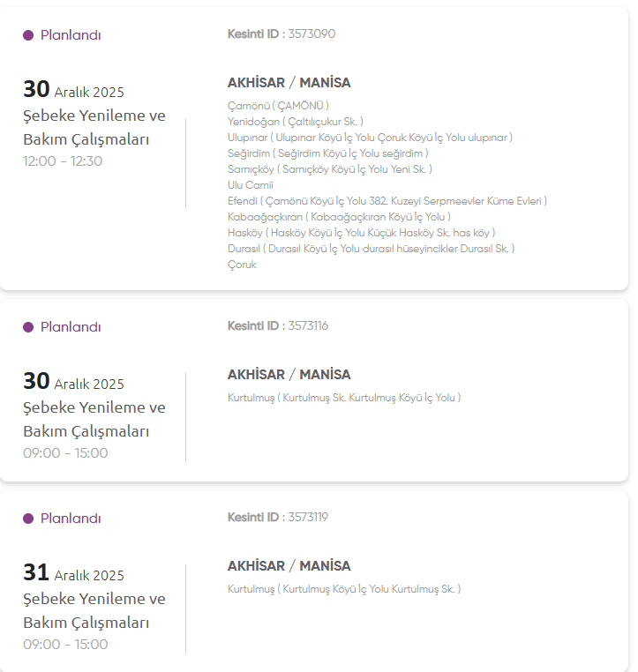Click the 31 Aralık 2025 date
Screen dimensions: 638x672
(74, 574)
